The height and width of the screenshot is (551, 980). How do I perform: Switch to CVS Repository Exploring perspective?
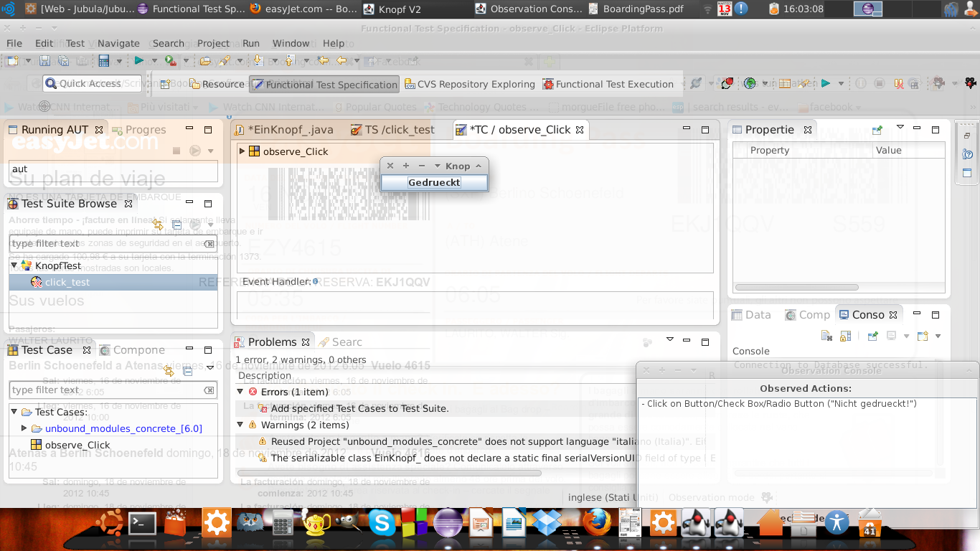(470, 84)
